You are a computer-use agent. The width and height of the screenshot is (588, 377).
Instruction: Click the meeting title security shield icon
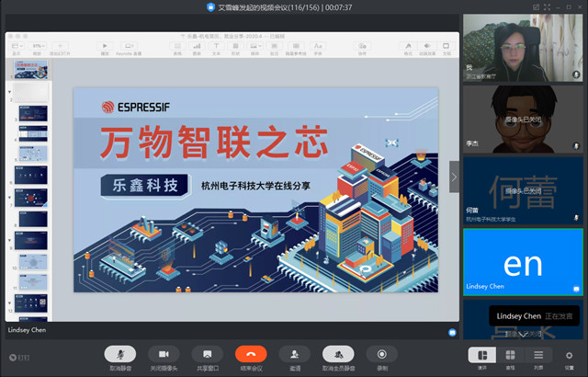click(211, 6)
